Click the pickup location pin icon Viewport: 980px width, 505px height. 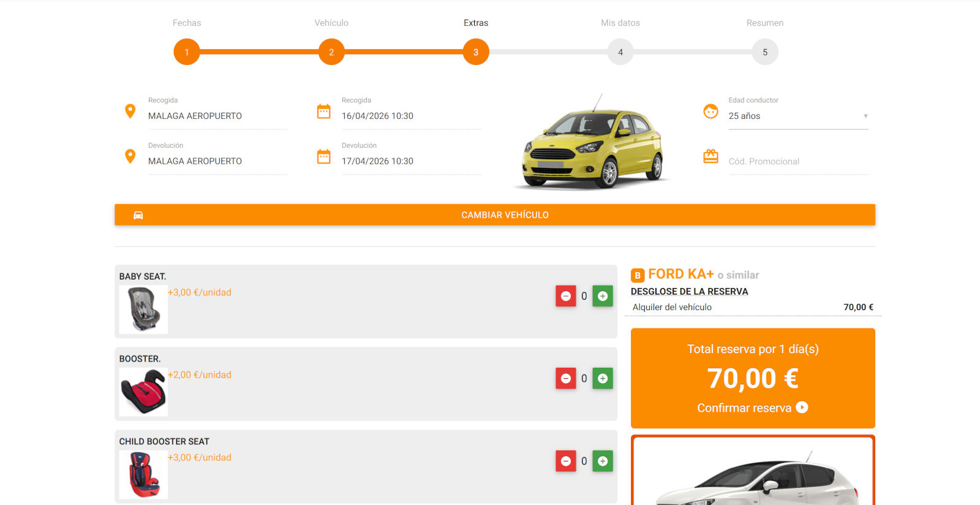[130, 111]
